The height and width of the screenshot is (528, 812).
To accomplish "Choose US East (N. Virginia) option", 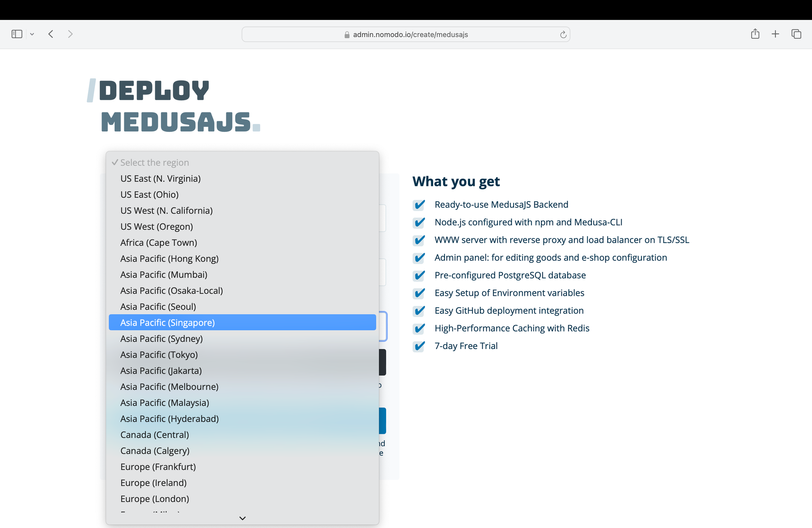I will click(x=160, y=179).
